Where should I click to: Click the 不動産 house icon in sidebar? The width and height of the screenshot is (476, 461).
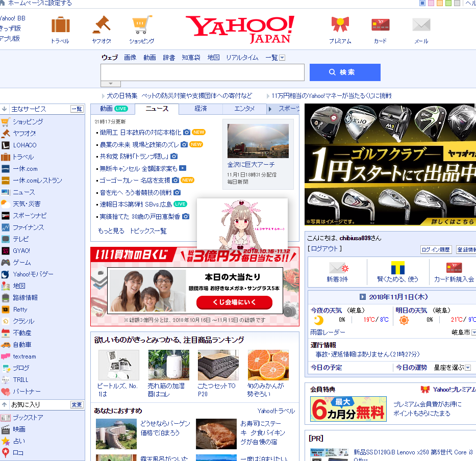coord(6,333)
